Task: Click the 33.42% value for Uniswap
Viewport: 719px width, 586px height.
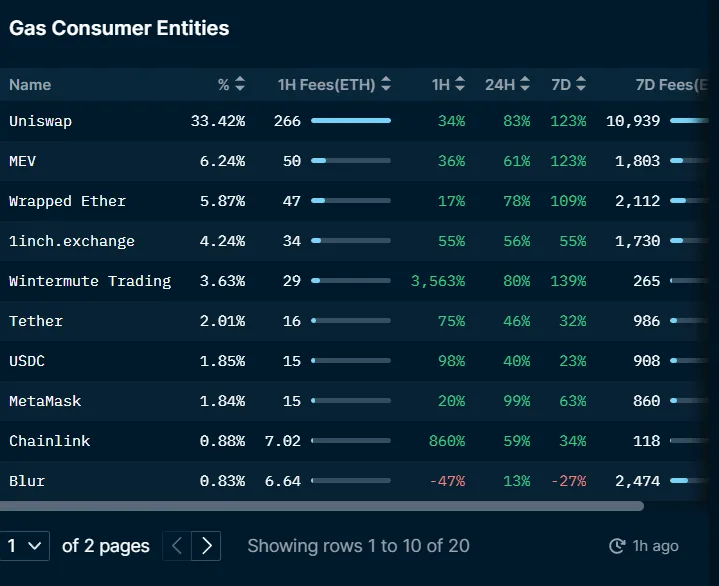Action: pyautogui.click(x=218, y=121)
